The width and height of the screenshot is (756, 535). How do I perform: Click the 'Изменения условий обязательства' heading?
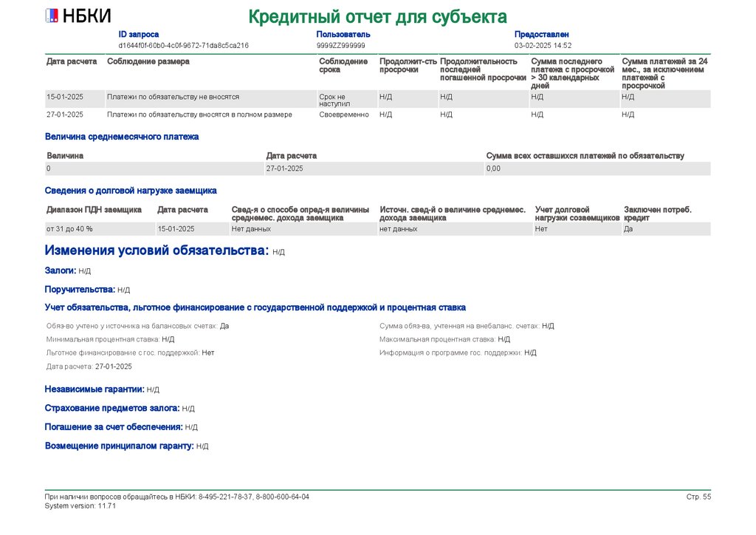coord(157,251)
